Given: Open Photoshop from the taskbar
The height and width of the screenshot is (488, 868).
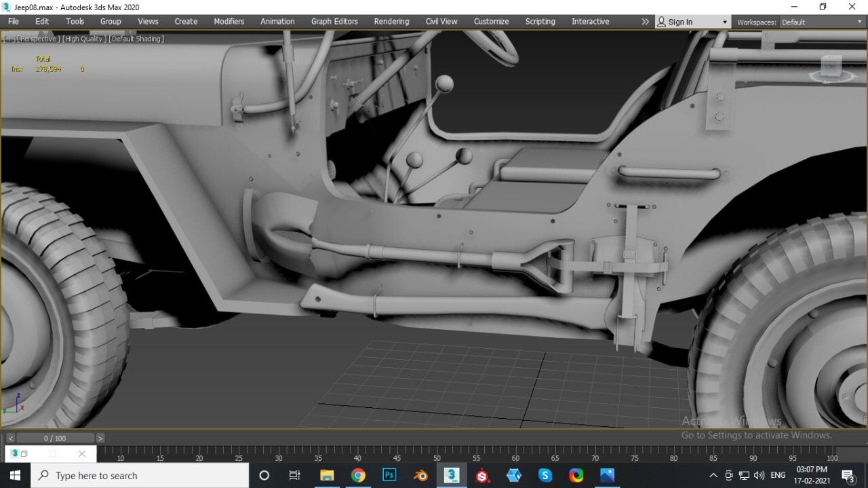Looking at the screenshot, I should [389, 476].
